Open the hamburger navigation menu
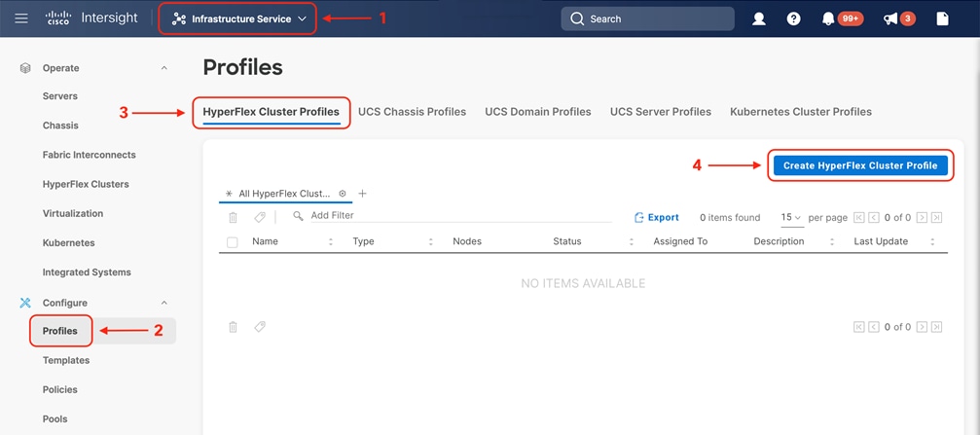The width and height of the screenshot is (980, 435). tap(21, 18)
